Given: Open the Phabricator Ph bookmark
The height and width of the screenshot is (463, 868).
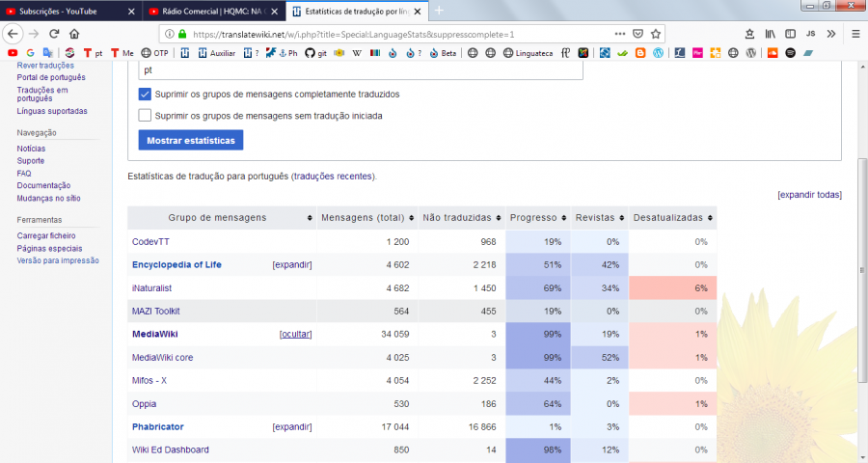Looking at the screenshot, I should coord(287,53).
